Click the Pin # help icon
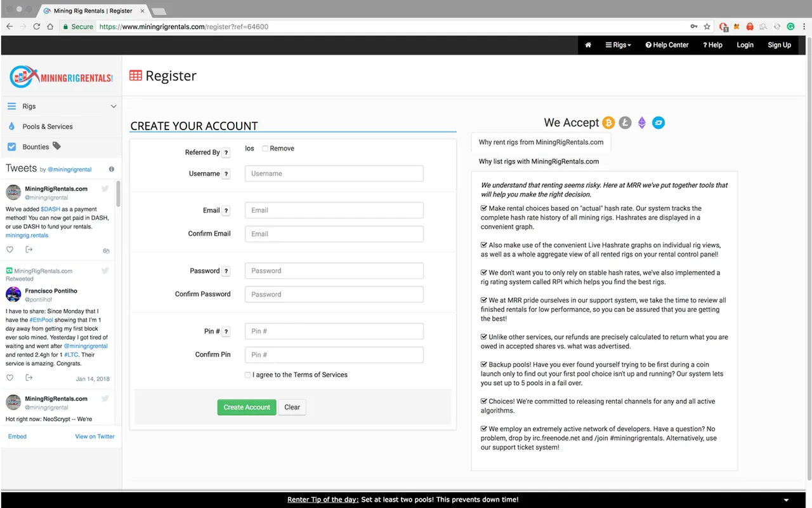Image resolution: width=812 pixels, height=508 pixels. (x=226, y=331)
